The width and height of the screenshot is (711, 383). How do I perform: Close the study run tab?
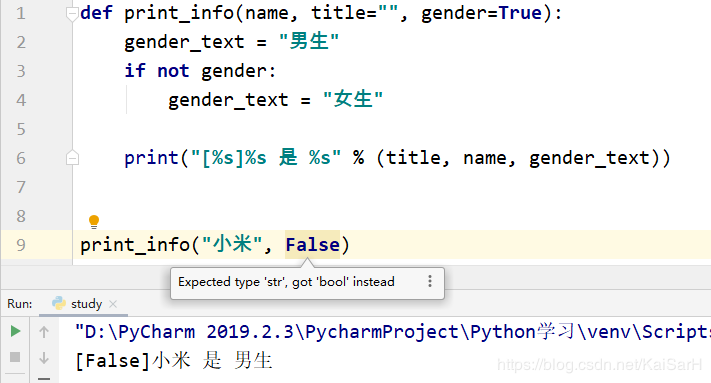(x=113, y=304)
